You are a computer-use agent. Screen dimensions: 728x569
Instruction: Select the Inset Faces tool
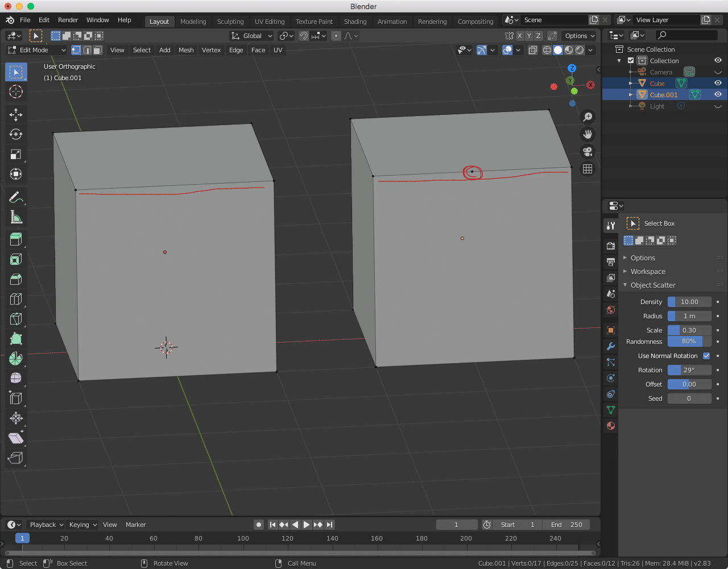(x=16, y=259)
